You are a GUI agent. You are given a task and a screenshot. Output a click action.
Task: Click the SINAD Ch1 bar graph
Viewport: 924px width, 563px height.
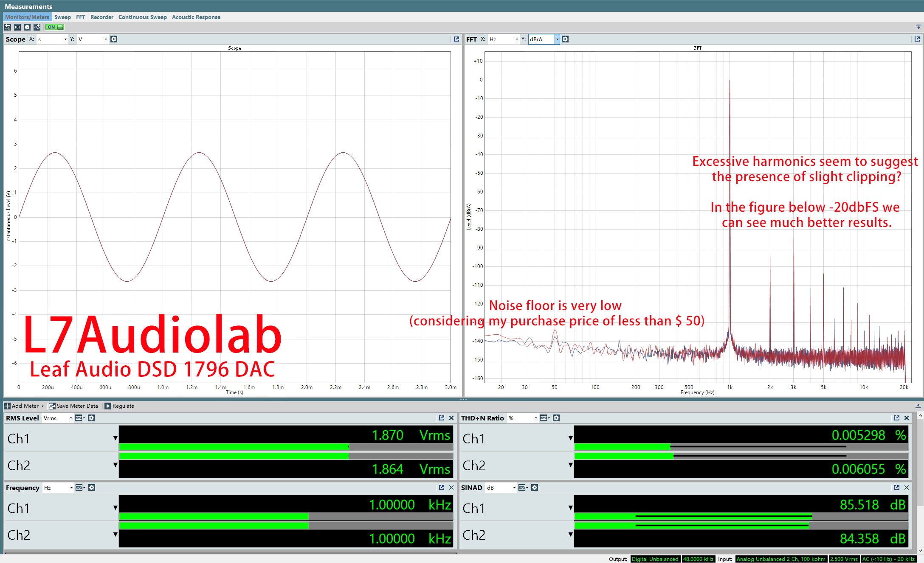point(741,516)
